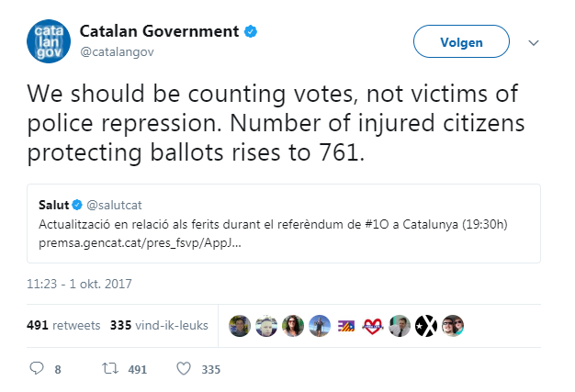
Task: Open the premsa.gencat.cat link
Action: click(x=140, y=243)
